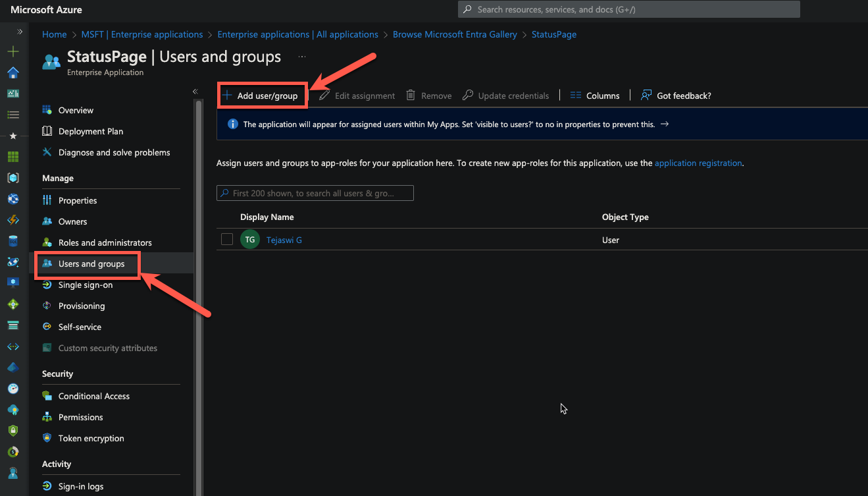Click the Add user/group button
The image size is (868, 496).
click(x=262, y=95)
